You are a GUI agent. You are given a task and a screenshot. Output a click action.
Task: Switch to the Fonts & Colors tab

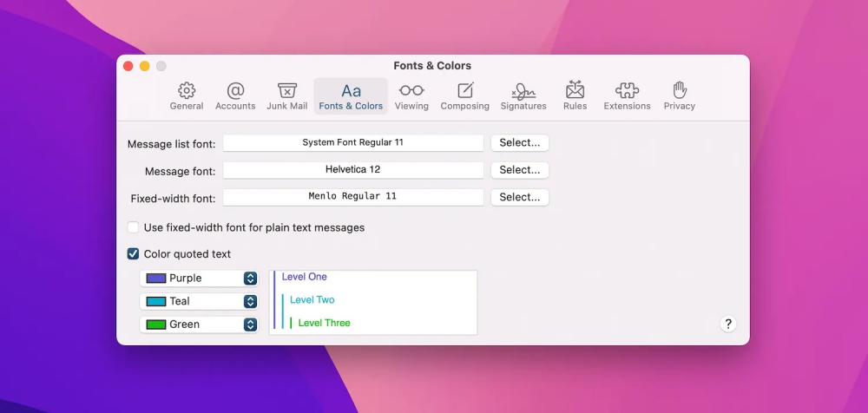[351, 95]
